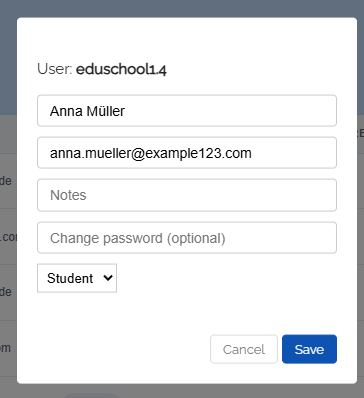Click the dimmed table row left of dialog

[8, 237]
